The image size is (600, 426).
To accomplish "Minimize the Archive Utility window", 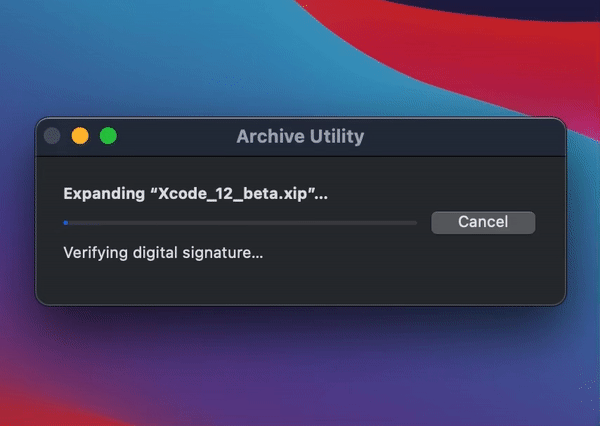I will tap(80, 136).
